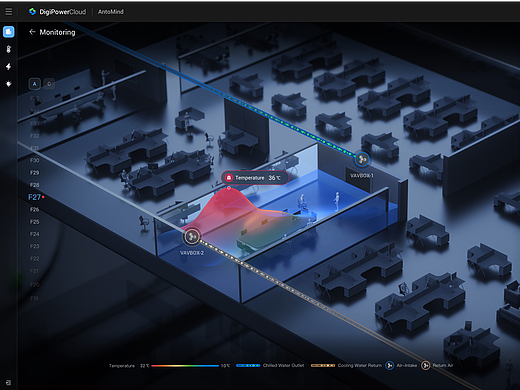Click the red alarm icon in temperature tag

pyautogui.click(x=229, y=178)
